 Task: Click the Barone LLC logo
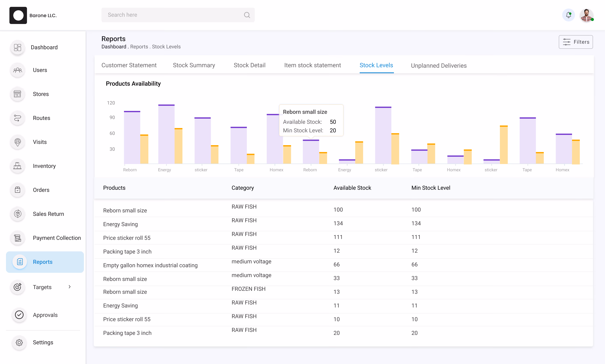coord(18,15)
